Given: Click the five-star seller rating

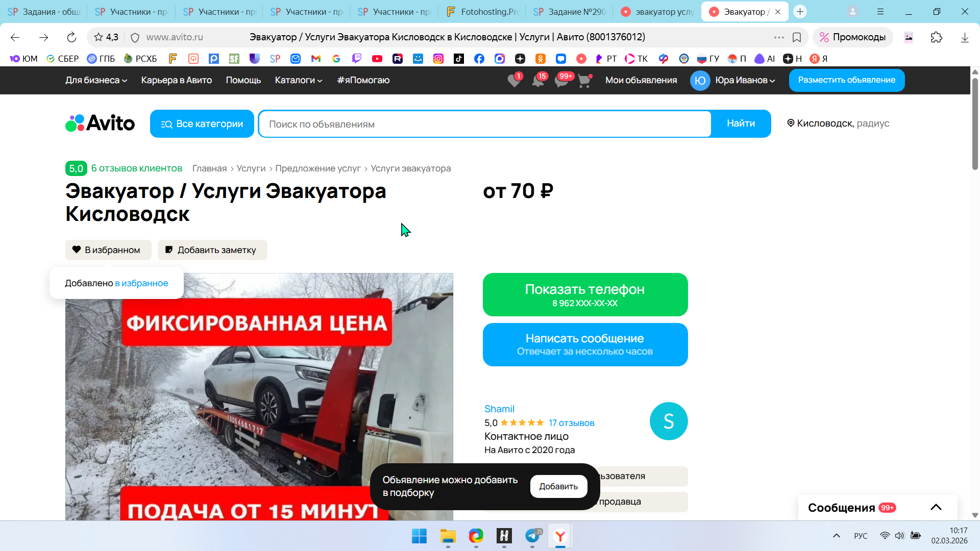Looking at the screenshot, I should pyautogui.click(x=522, y=423).
